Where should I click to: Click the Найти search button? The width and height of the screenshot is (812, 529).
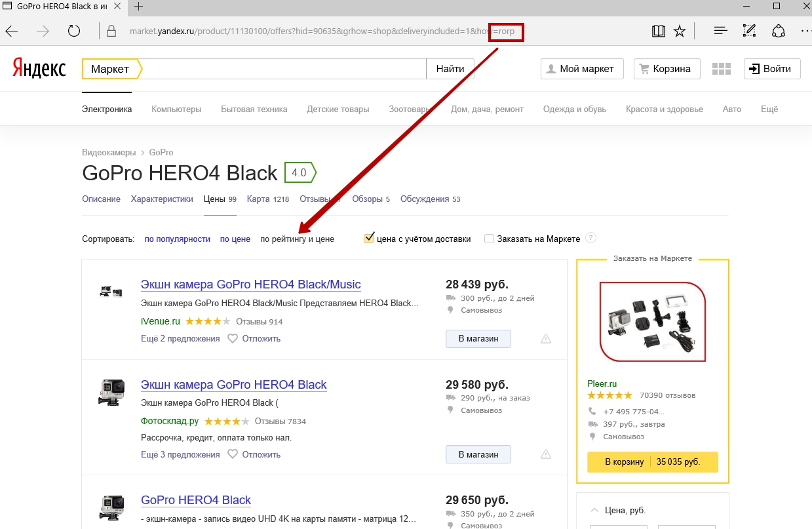450,69
